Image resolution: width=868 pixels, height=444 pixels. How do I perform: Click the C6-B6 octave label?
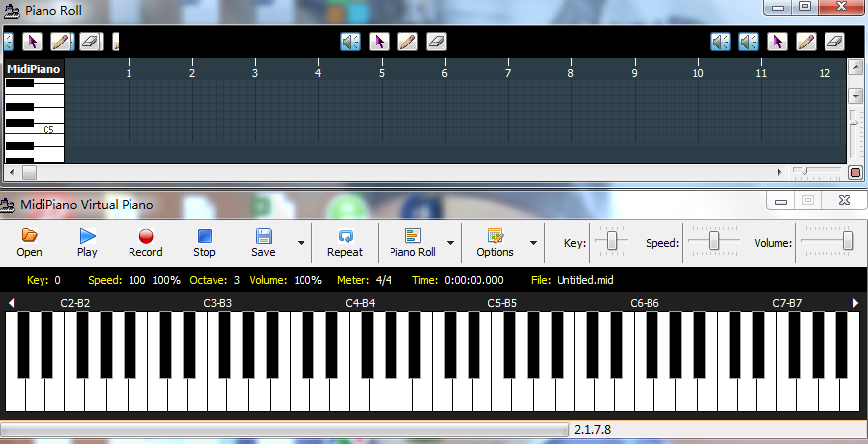pos(645,303)
